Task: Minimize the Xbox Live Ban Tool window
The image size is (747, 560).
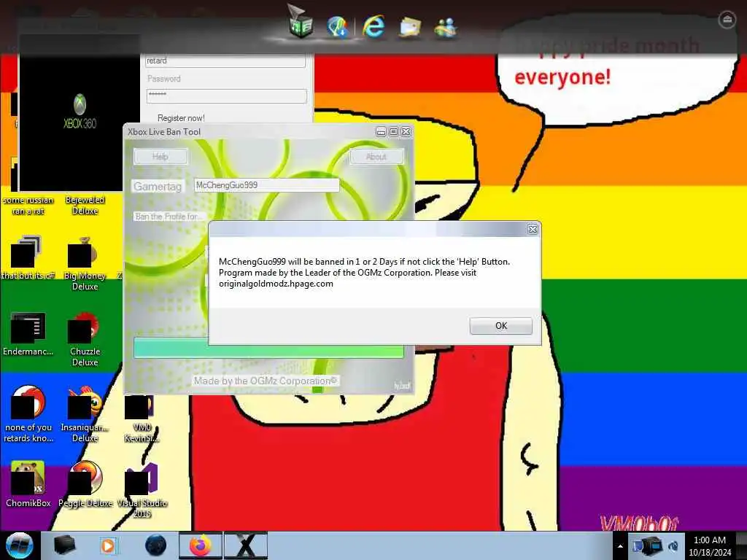Action: [381, 131]
